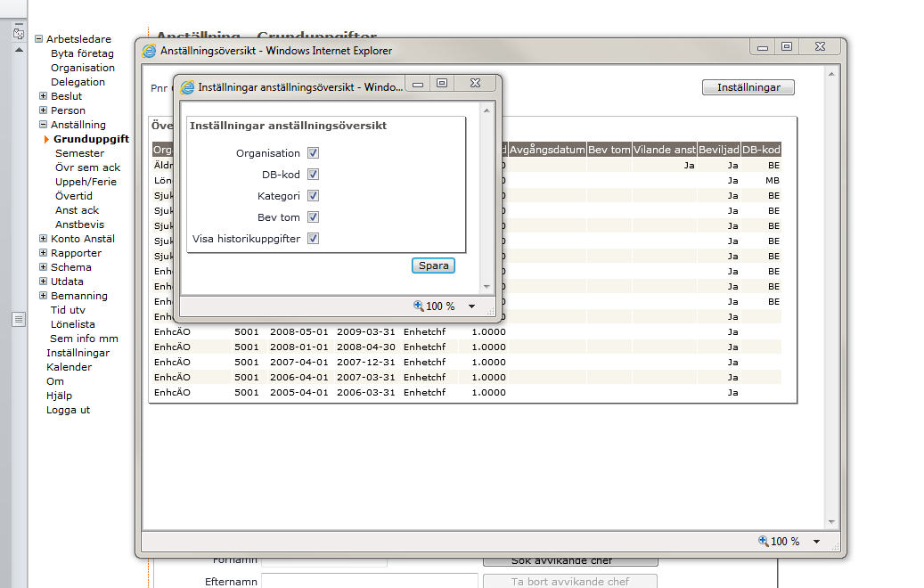Expand the Schema tree node
The width and height of the screenshot is (924, 588).
(x=43, y=267)
